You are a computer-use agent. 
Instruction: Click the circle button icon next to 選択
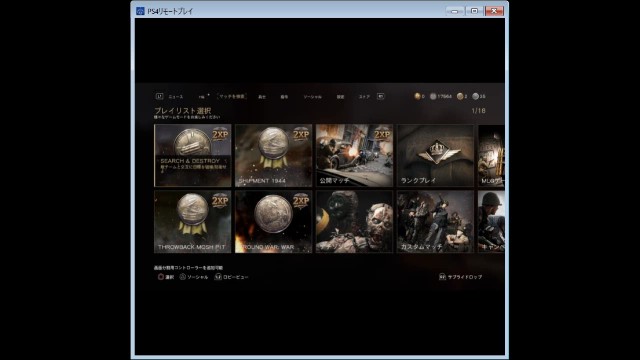tap(161, 277)
